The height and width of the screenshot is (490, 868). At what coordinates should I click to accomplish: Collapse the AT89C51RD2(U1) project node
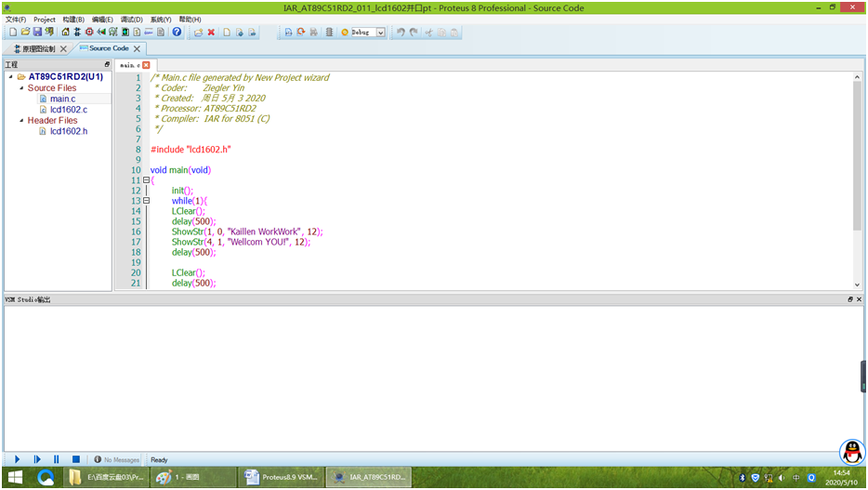point(10,77)
